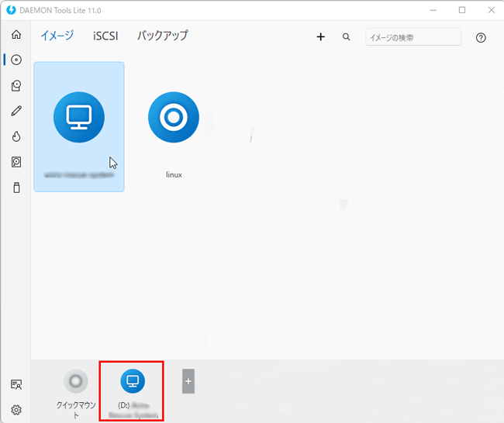
Task: Go to the Home sidebar icon
Action: (x=16, y=35)
